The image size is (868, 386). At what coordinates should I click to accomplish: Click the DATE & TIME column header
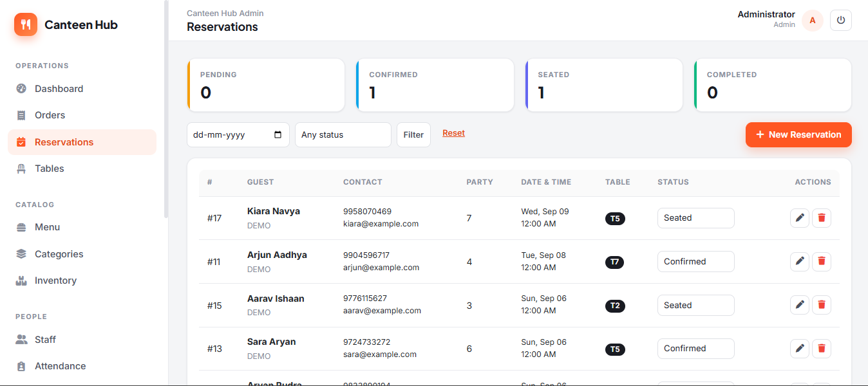(546, 182)
